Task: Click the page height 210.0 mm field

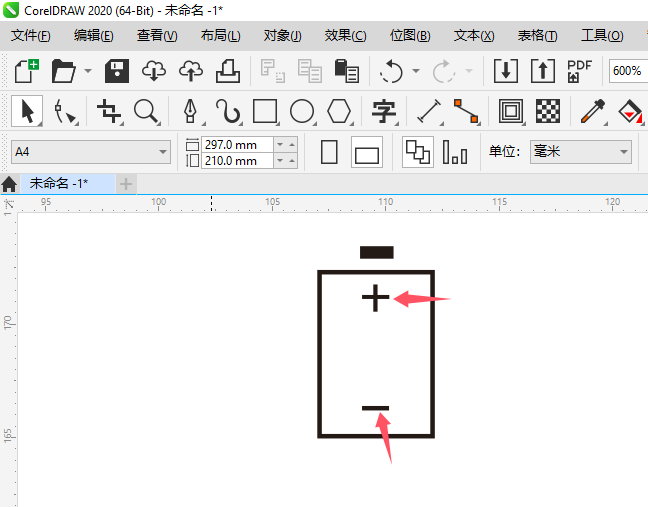Action: [x=237, y=160]
